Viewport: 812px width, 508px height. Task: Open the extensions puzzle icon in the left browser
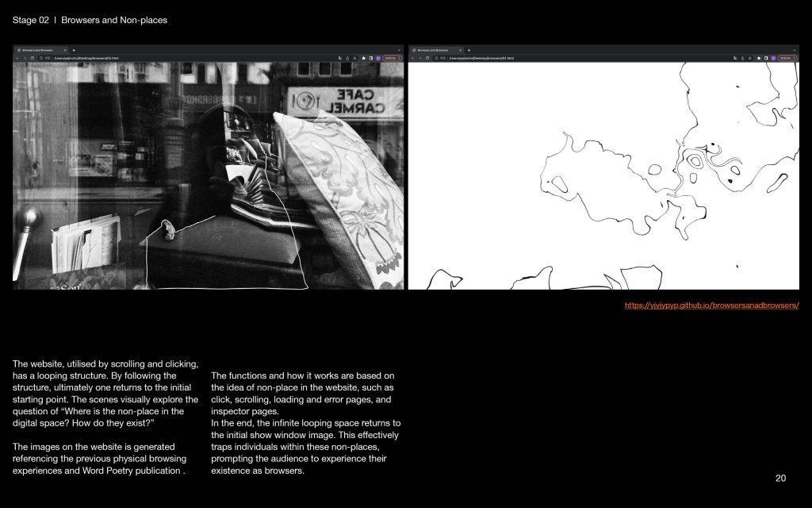point(363,58)
